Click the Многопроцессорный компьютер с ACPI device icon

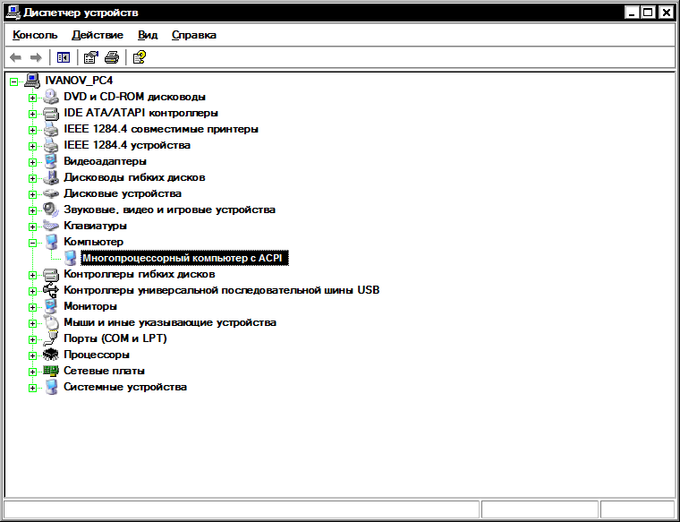[70, 258]
